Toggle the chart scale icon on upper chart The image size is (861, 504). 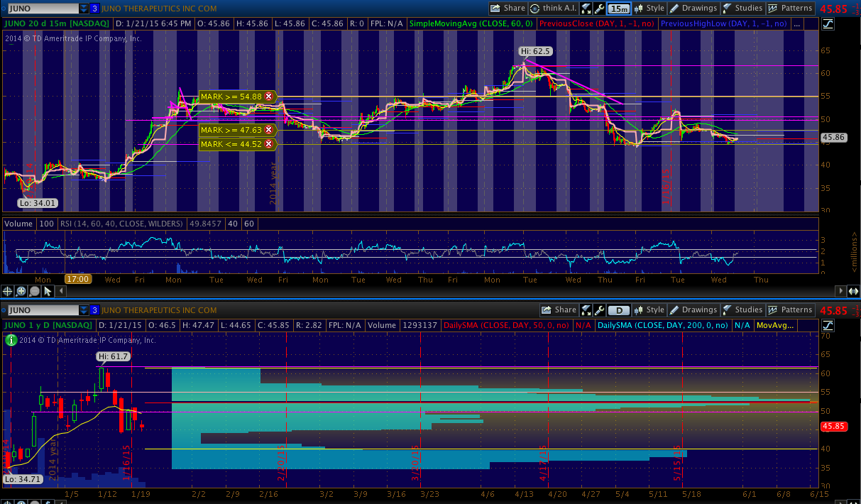point(828,23)
